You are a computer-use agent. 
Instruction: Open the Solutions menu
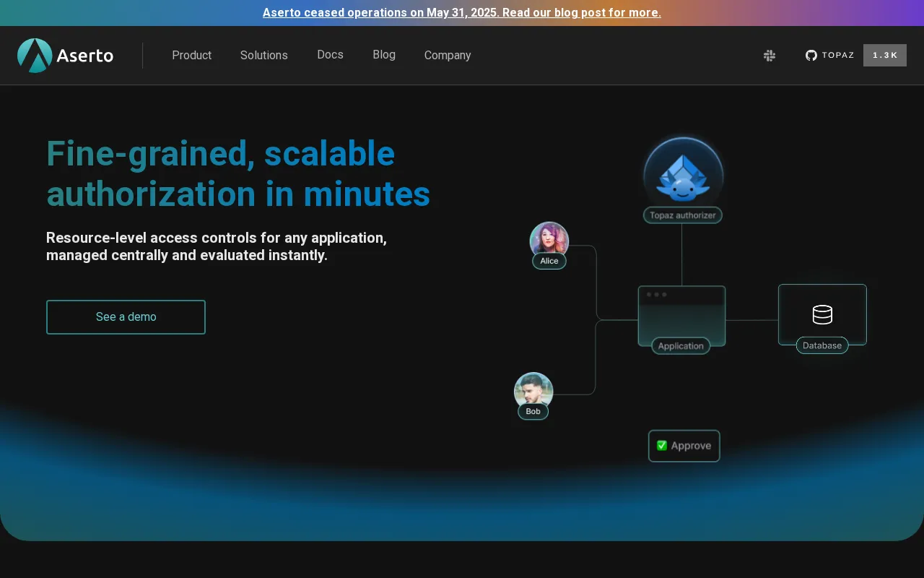pyautogui.click(x=264, y=56)
